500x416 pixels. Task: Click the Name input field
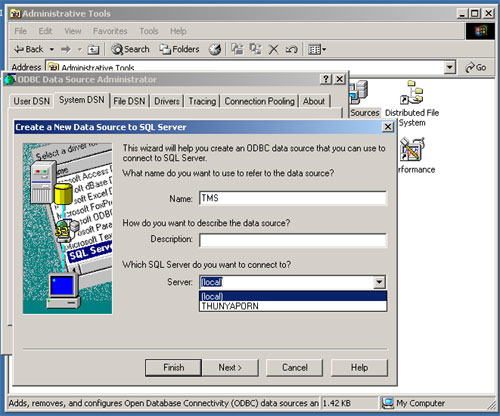(293, 198)
